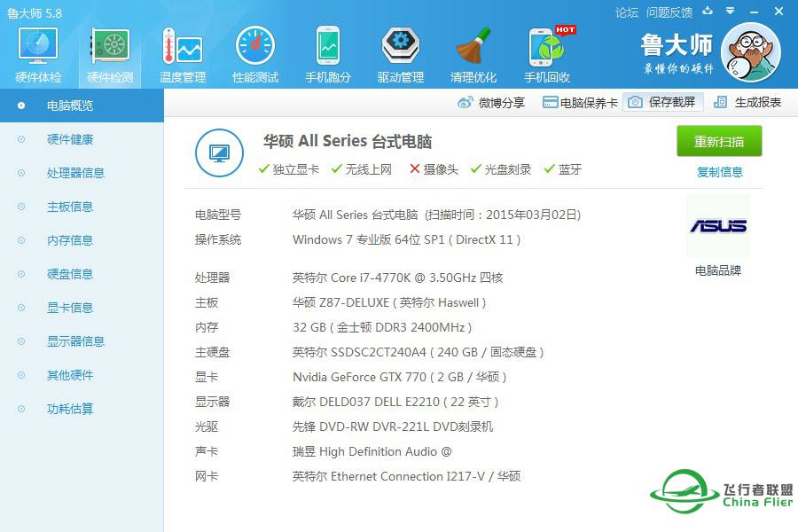Screen dimensions: 798x532
Task: Open 手机回收 phone recycling
Action: (547, 55)
